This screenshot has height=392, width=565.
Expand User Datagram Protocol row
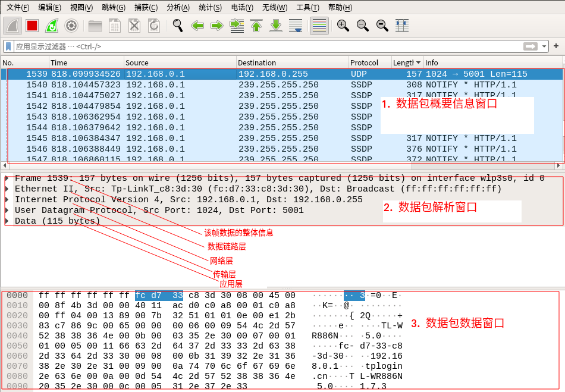[7, 210]
